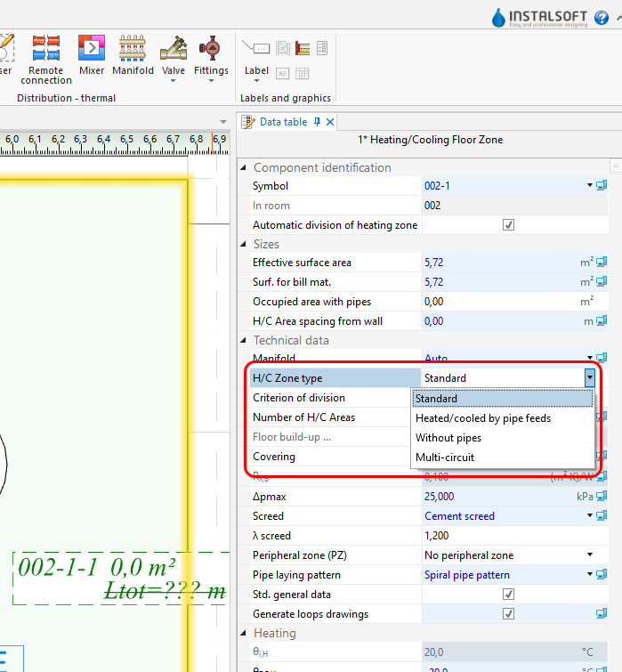622x672 pixels.
Task: Click the Effective surface area value
Action: tap(498, 263)
